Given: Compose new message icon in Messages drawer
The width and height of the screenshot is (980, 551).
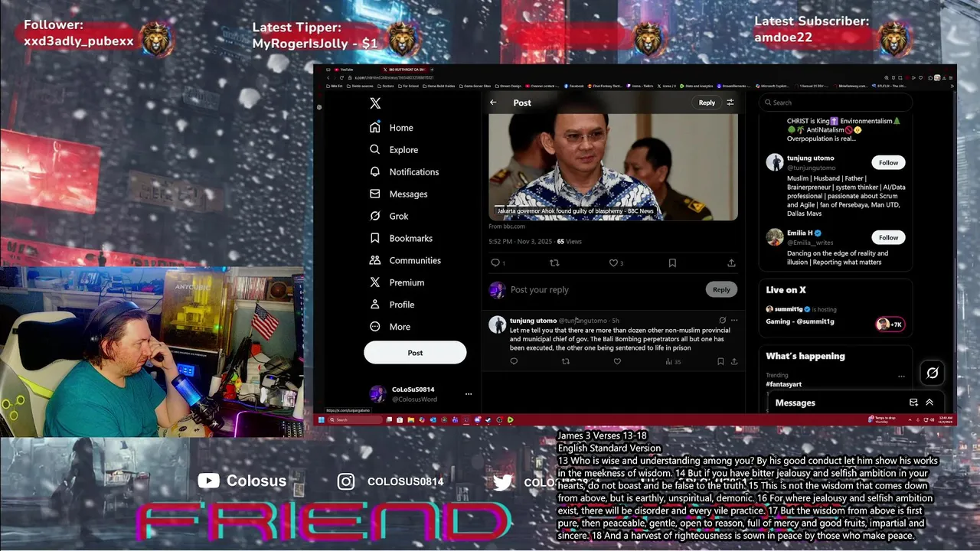Looking at the screenshot, I should [x=913, y=403].
